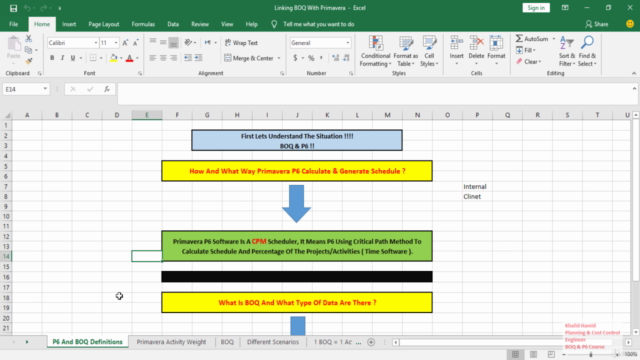Click the Format cells icon
This screenshot has height=360, width=640.
tap(496, 42)
